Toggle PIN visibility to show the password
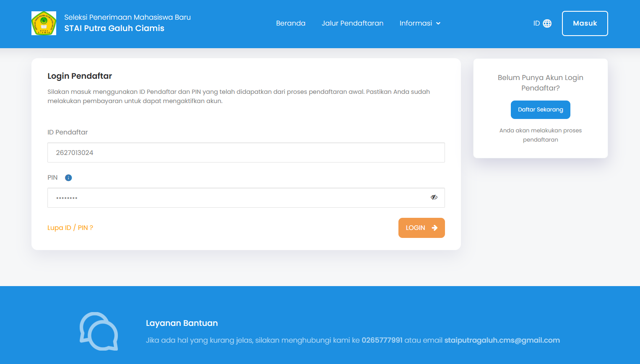Viewport: 640px width, 364px height. [434, 197]
